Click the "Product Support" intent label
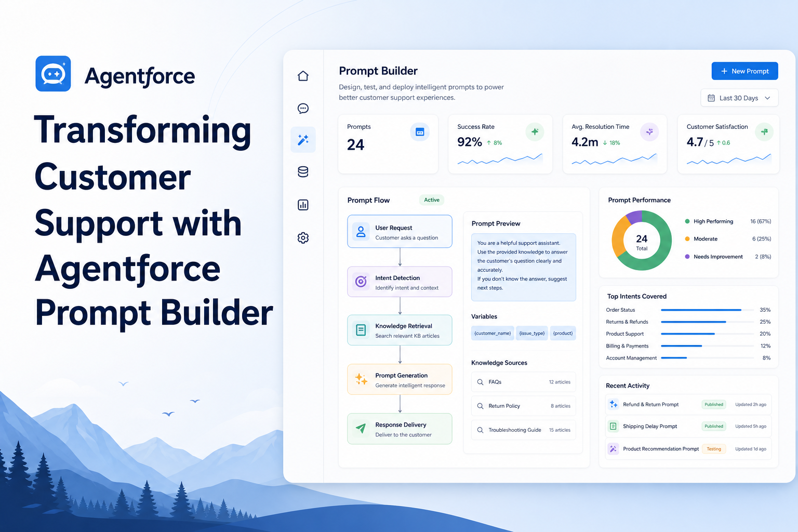The image size is (798, 532). pos(625,334)
